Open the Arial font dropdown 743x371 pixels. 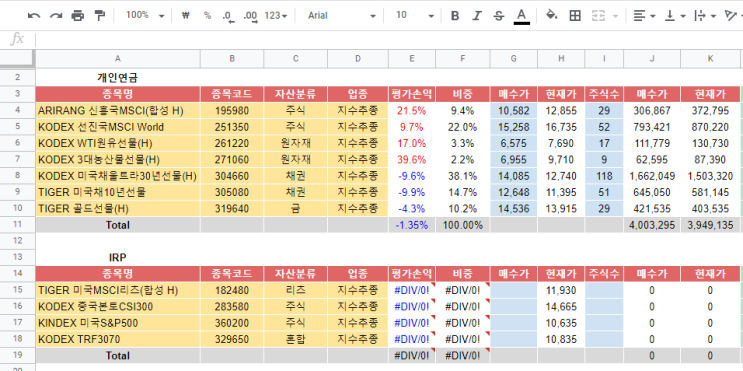tap(341, 16)
